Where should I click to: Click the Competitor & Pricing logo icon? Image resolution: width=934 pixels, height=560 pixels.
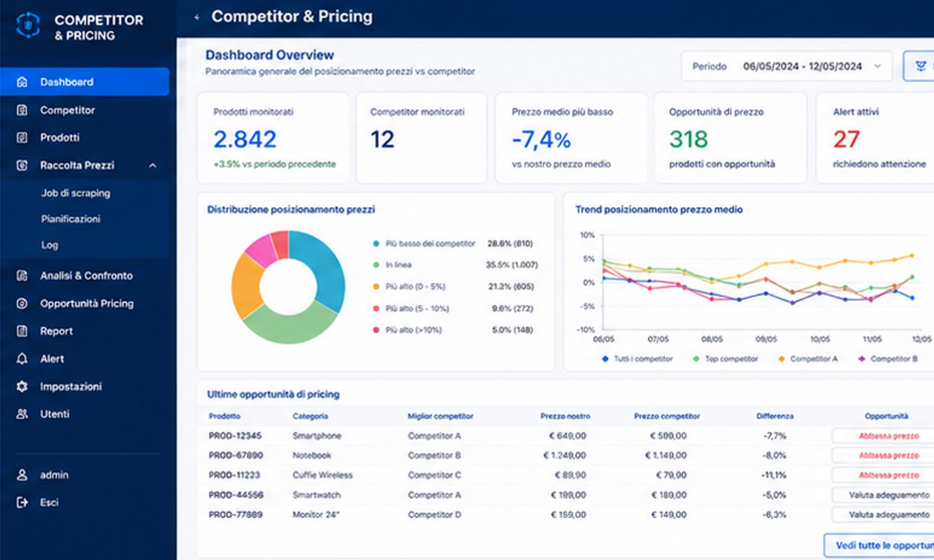[x=28, y=26]
